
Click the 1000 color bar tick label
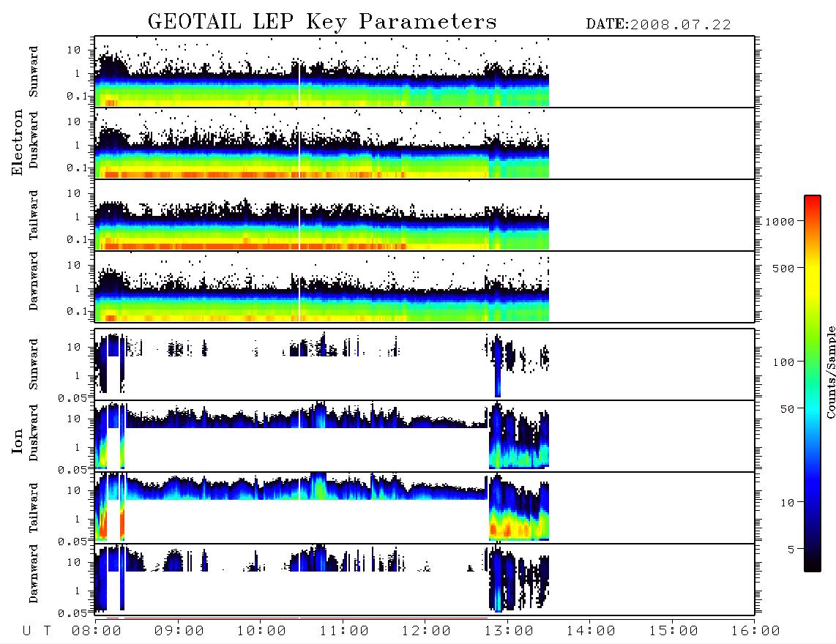point(780,222)
